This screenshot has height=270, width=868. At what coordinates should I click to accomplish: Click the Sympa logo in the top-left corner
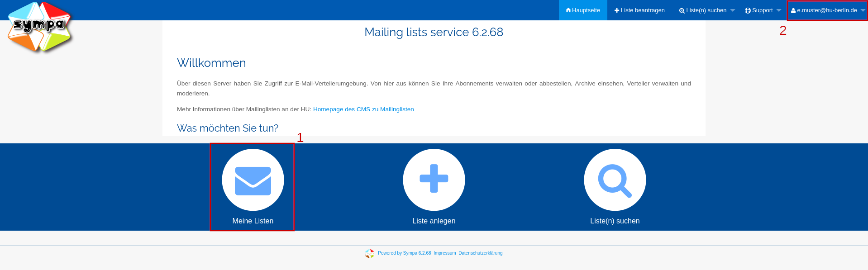pos(40,26)
